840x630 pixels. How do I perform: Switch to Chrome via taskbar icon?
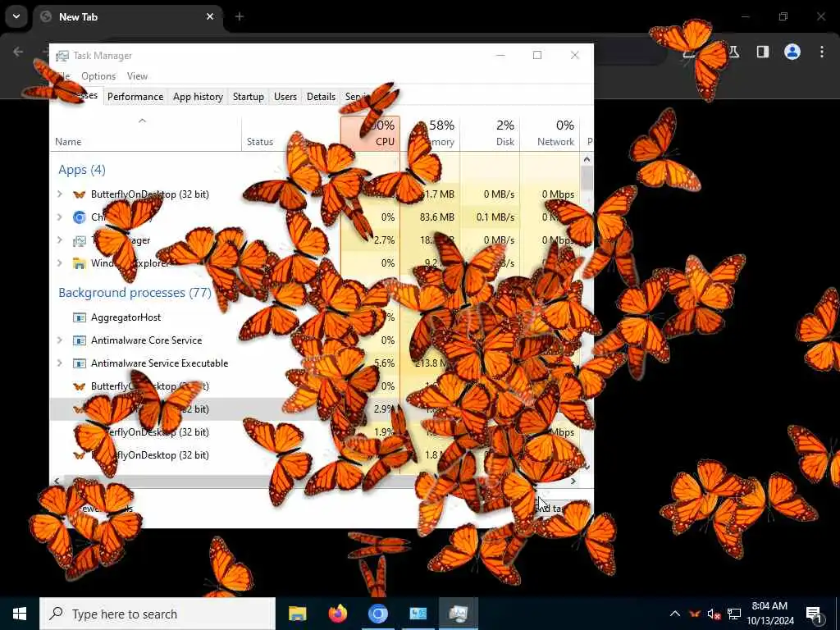pos(377,614)
